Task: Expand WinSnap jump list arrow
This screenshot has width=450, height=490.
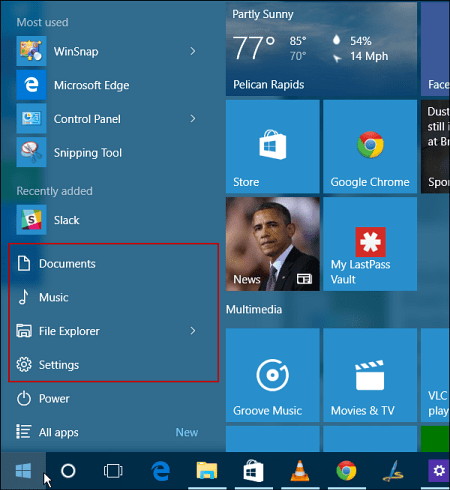Action: coord(193,51)
